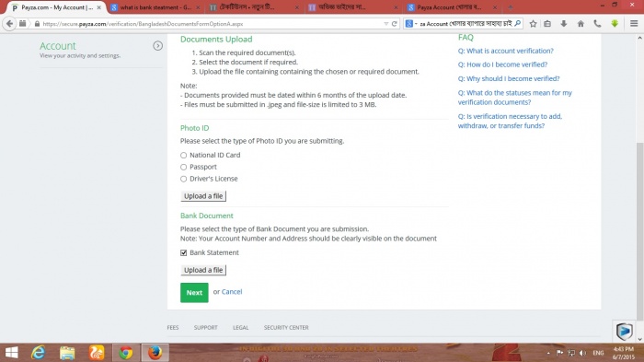
Task: Click Firefox icon in taskbar
Action: 155,353
